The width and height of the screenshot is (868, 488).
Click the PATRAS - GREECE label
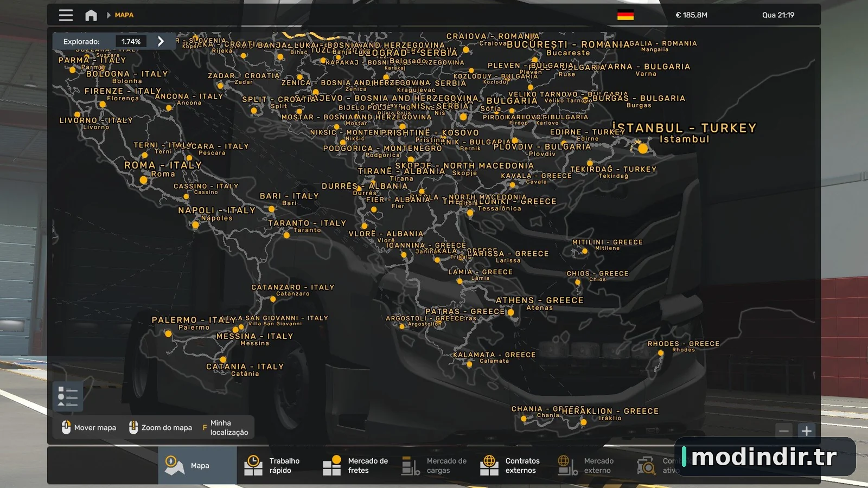(x=465, y=311)
